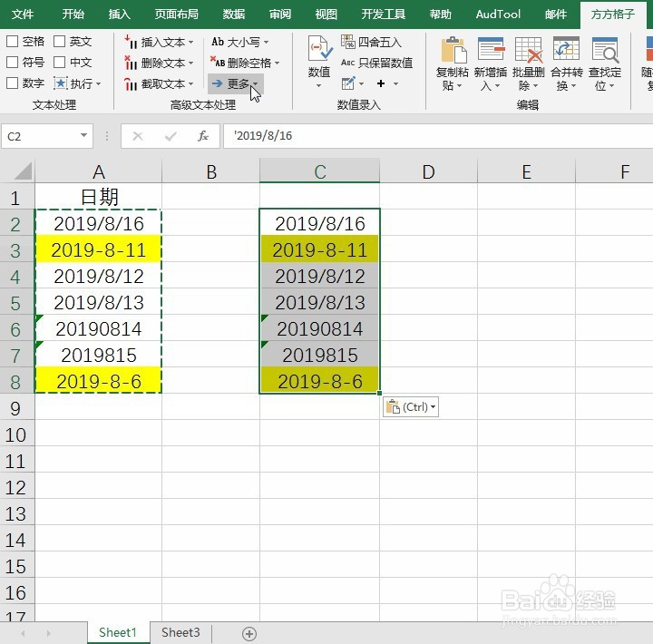Image resolution: width=653 pixels, height=644 pixels.
Task: Click the 只保留数值 keep-values icon
Action: click(x=347, y=63)
